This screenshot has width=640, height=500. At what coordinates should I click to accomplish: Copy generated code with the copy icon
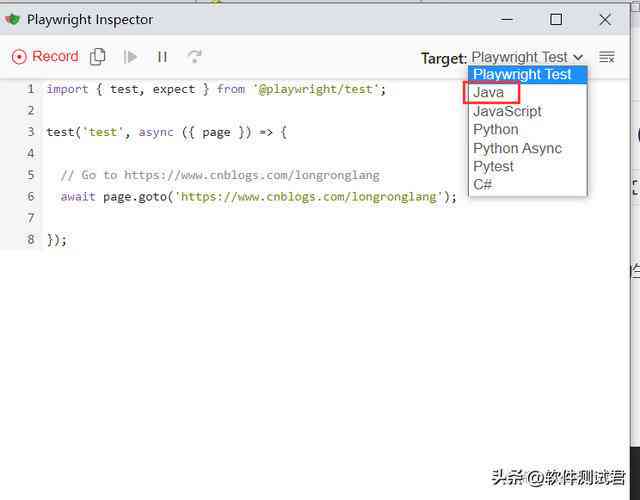coord(98,56)
